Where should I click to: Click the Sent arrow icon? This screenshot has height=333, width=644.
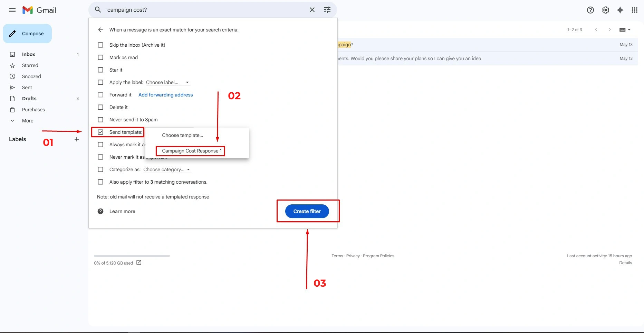coord(12,87)
